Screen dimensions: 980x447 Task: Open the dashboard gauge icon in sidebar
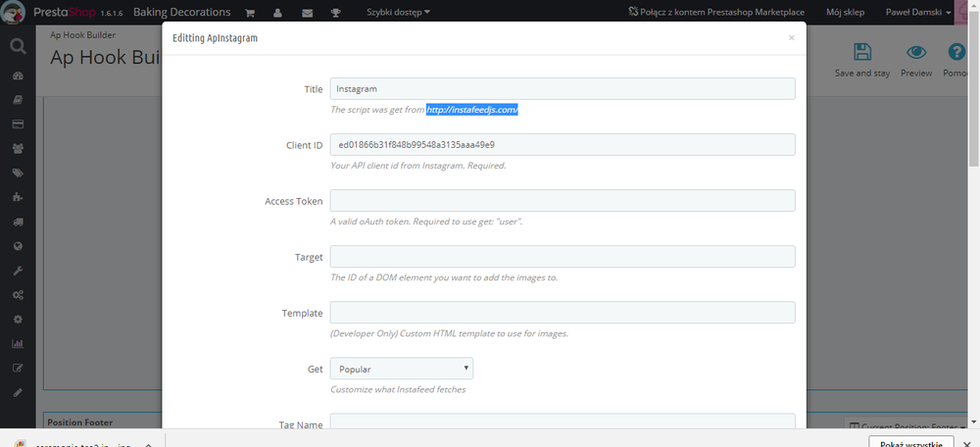pos(18,76)
